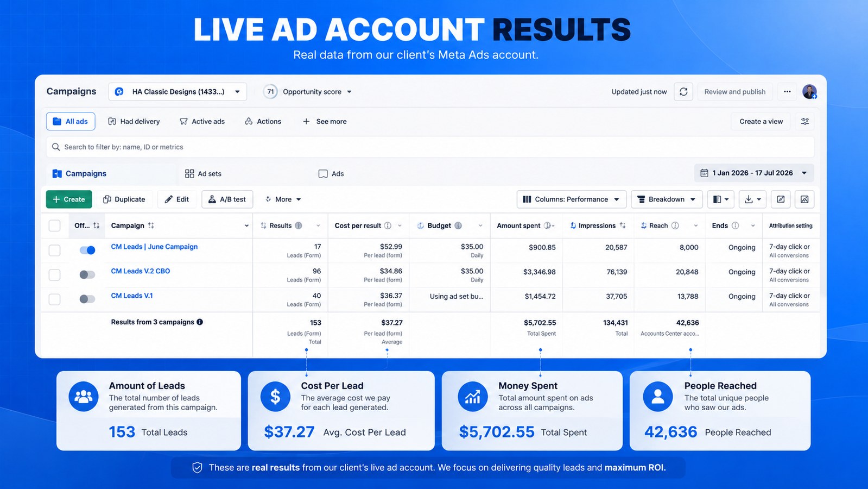868x489 pixels.
Task: Click the info icon next to Results from 3 campaigns
Action: 200,322
